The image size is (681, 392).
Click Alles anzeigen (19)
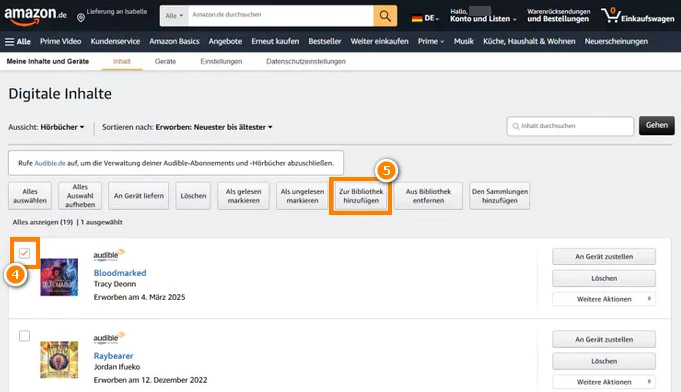click(43, 222)
